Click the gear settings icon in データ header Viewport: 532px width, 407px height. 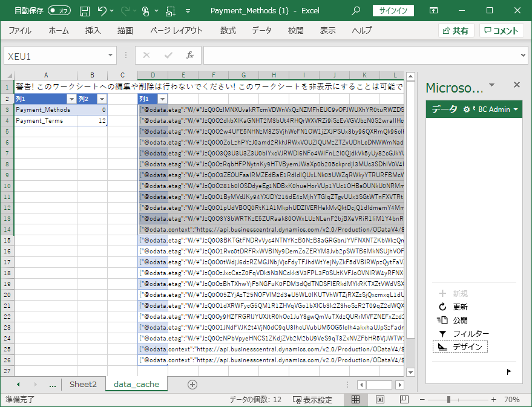pos(467,109)
